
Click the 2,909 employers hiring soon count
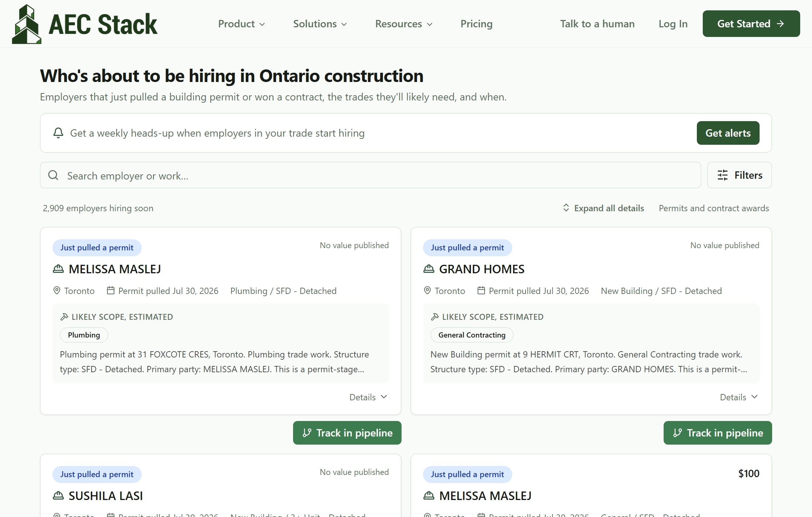tap(98, 208)
